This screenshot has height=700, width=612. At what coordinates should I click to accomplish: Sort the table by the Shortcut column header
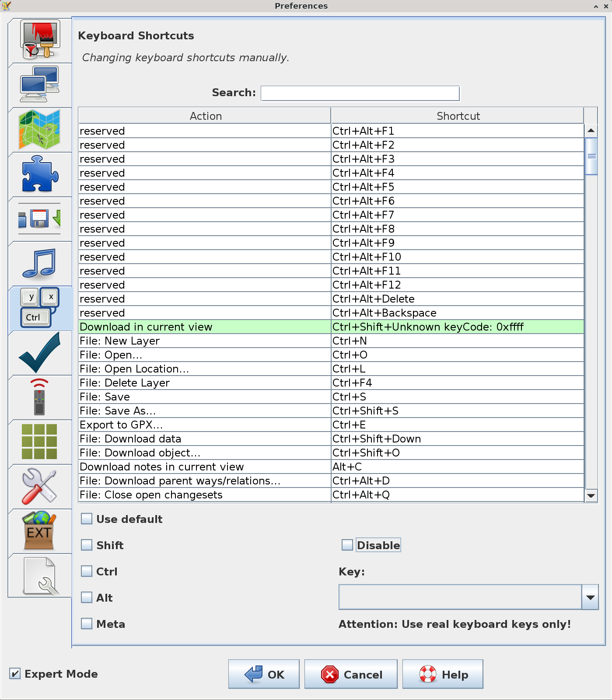[458, 116]
